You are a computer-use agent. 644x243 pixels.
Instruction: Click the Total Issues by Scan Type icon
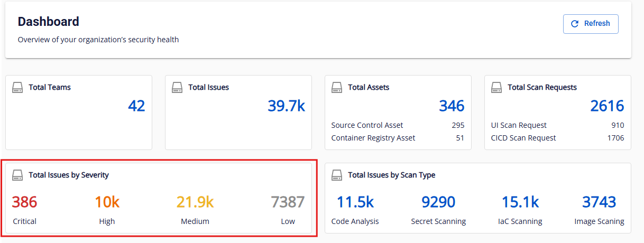[337, 175]
